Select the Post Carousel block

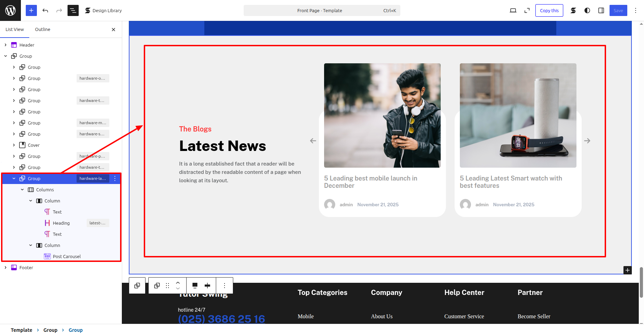66,256
